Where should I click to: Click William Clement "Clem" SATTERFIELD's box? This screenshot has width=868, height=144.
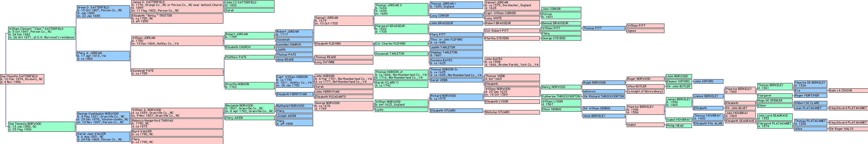click(x=41, y=33)
